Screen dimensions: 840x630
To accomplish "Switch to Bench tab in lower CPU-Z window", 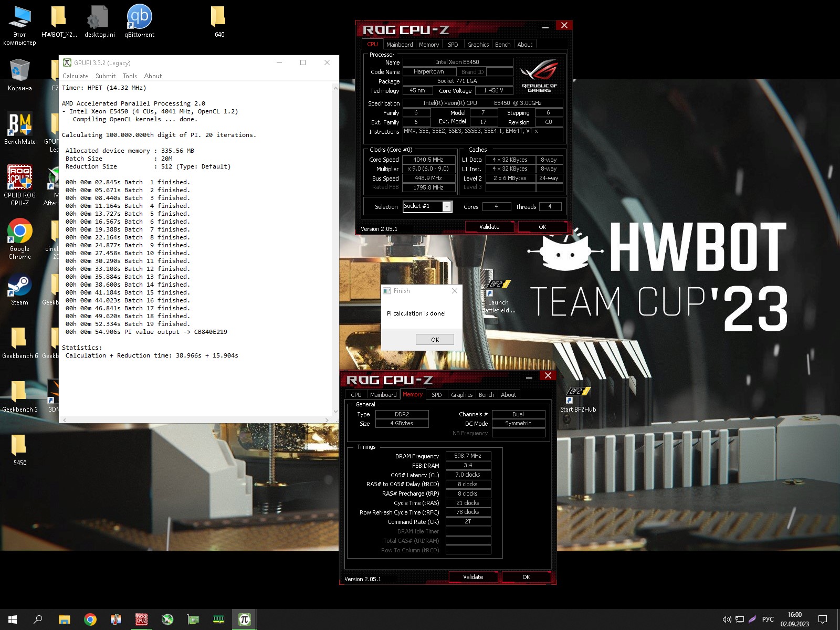I will 487,395.
